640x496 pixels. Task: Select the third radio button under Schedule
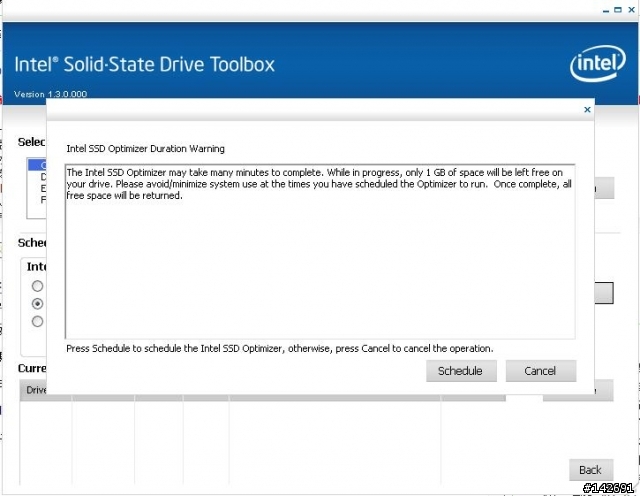tap(37, 322)
